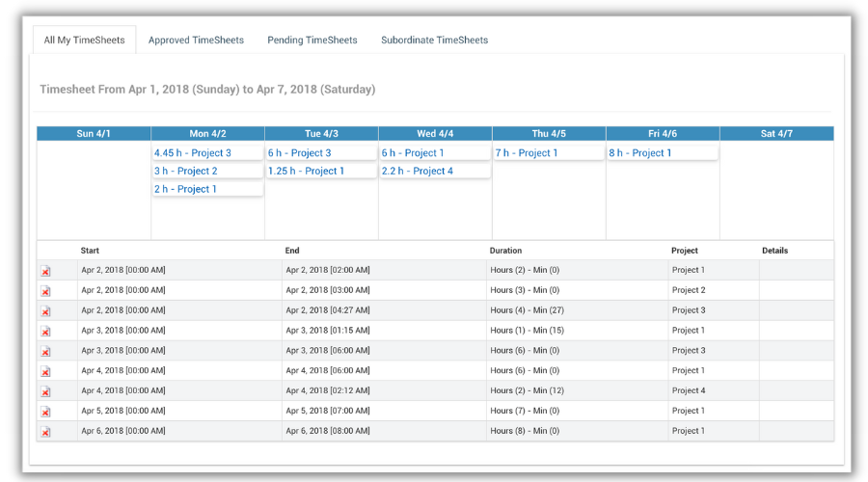
Task: Click the Fri 4/6 day header
Action: [x=663, y=133]
